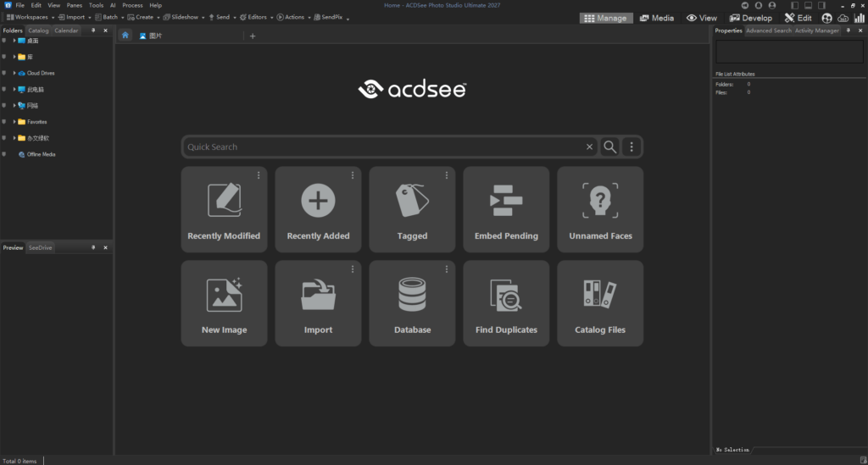This screenshot has width=868, height=465.
Task: Open the 365 cloud mode icon
Action: pos(843,18)
